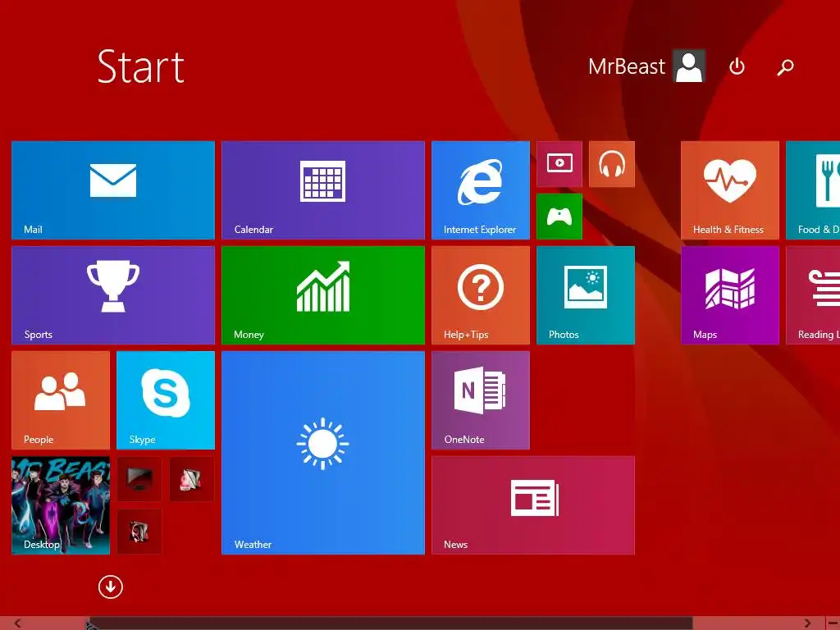Open the Weather tile
This screenshot has width=840, height=630.
tap(323, 453)
